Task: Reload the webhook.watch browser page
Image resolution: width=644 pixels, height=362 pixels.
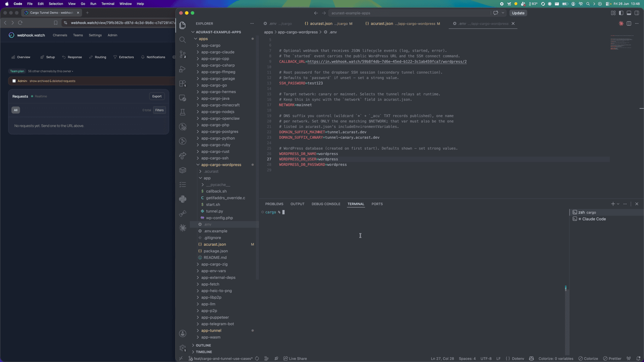Action: [20, 23]
